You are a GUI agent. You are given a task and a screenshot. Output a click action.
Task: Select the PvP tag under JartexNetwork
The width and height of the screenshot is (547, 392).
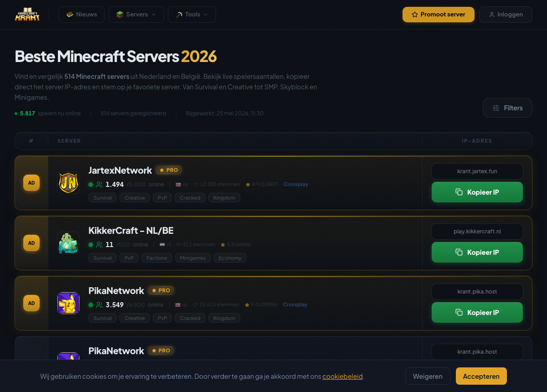[162, 198]
